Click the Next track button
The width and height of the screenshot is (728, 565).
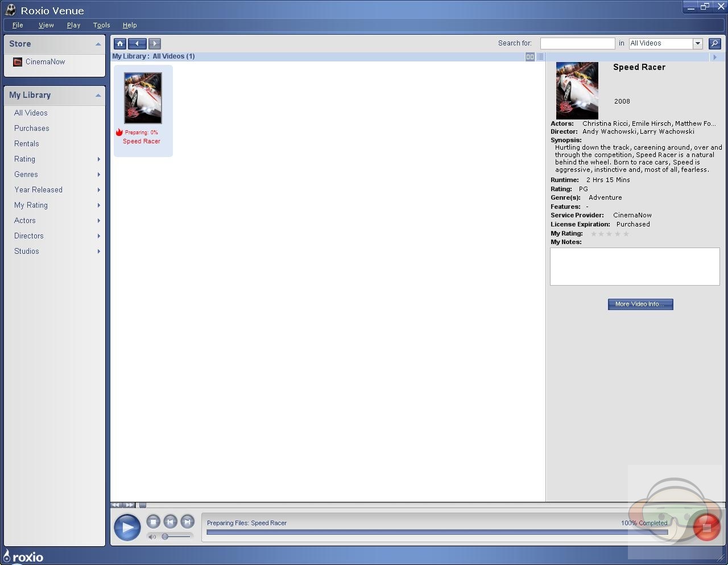pos(187,522)
